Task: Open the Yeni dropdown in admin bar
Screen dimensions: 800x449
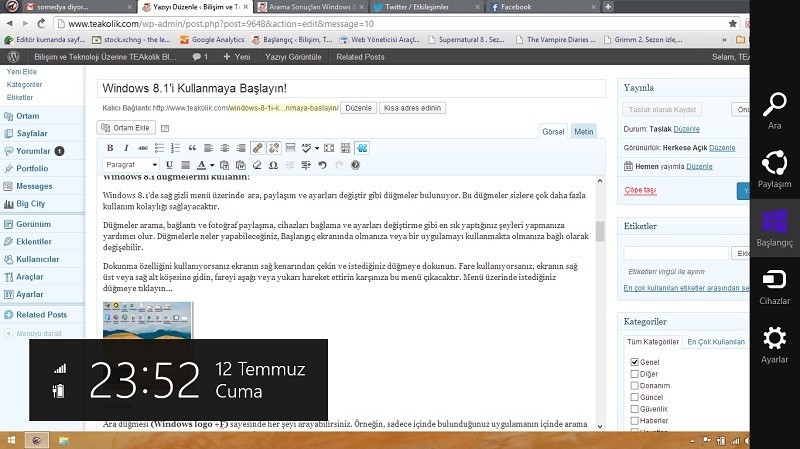Action: [237, 57]
